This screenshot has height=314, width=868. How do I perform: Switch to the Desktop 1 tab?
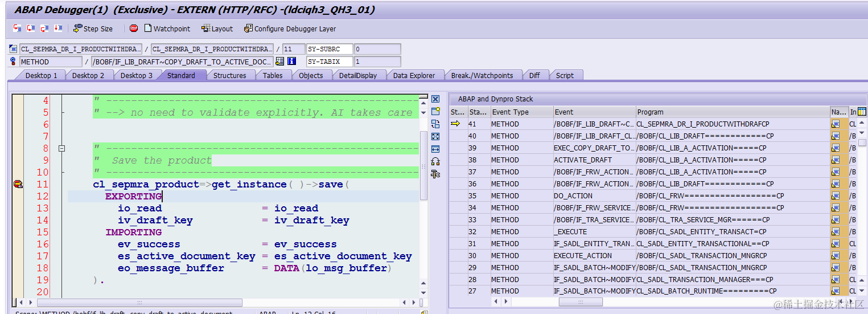(40, 75)
